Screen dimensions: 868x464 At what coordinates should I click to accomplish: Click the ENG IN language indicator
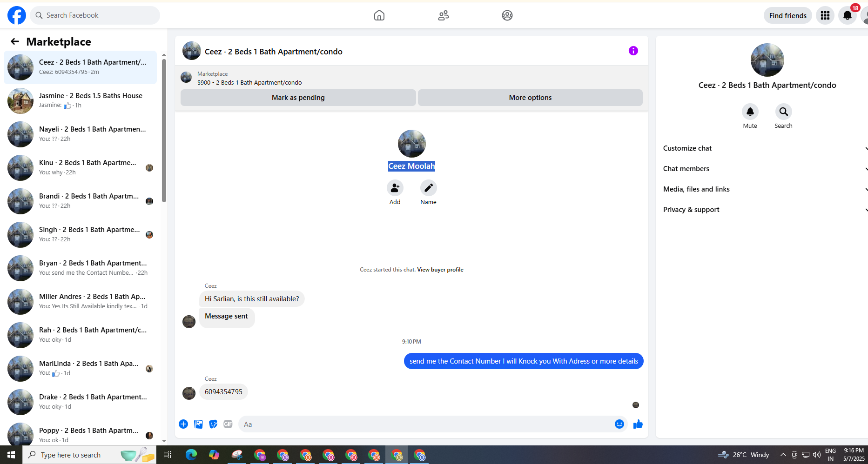pyautogui.click(x=831, y=455)
